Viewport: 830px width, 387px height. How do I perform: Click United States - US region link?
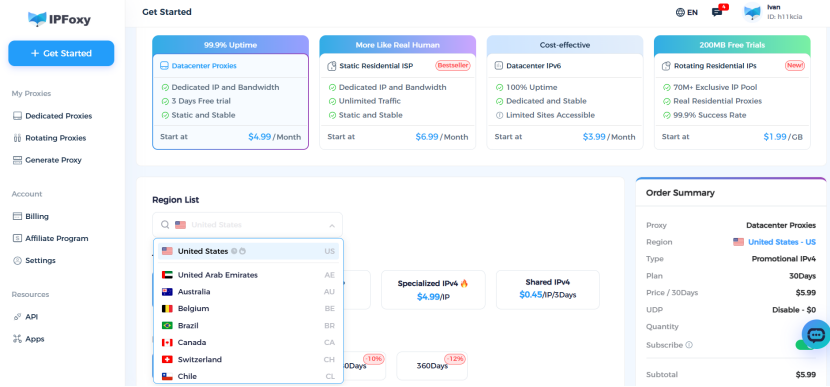coord(781,242)
